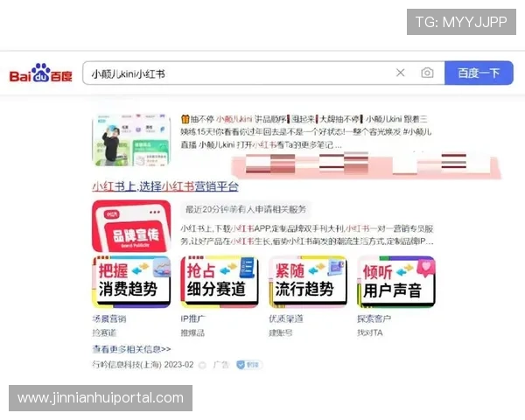The width and height of the screenshot is (525, 420).
Task: Open 查看更多相关信息>> link
Action: click(131, 349)
